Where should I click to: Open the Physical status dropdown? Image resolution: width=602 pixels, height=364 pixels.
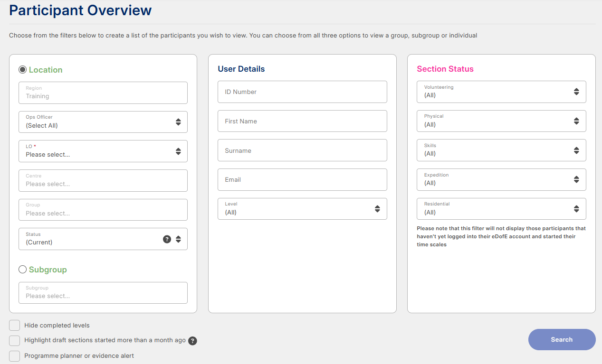click(501, 121)
